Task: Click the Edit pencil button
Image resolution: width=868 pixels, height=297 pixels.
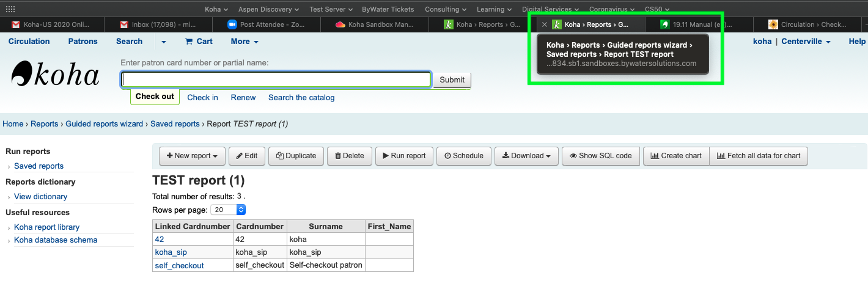Action: (246, 156)
